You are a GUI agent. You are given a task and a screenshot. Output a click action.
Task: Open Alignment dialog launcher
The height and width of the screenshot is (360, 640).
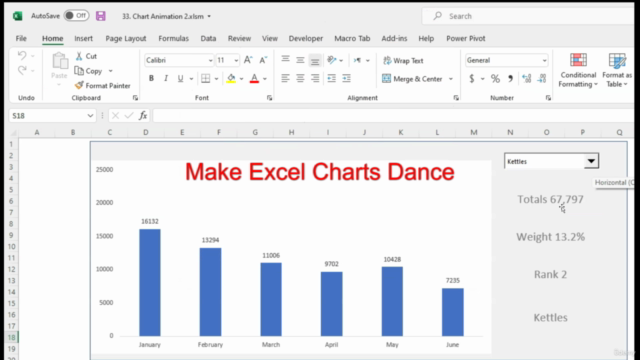pos(456,98)
